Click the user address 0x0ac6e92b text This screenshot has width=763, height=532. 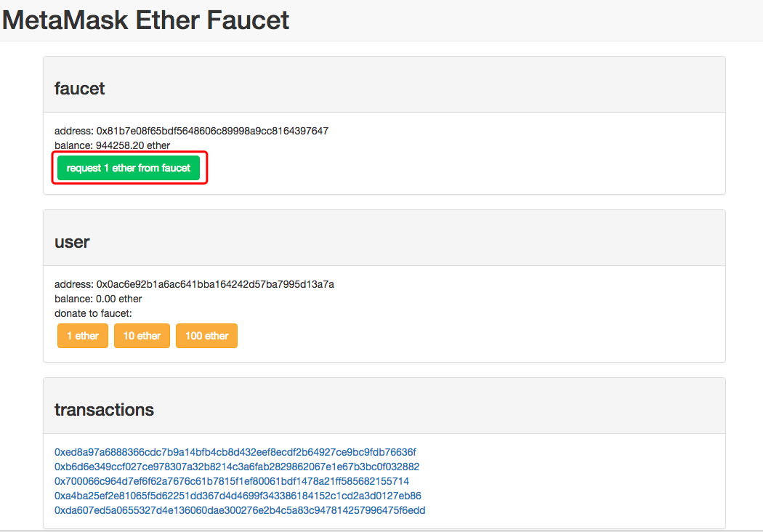215,284
